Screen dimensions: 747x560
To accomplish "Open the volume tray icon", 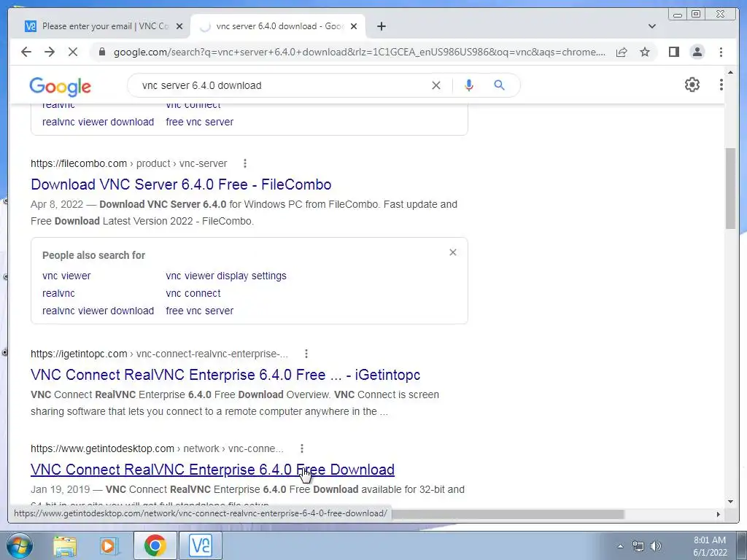I will tap(656, 546).
